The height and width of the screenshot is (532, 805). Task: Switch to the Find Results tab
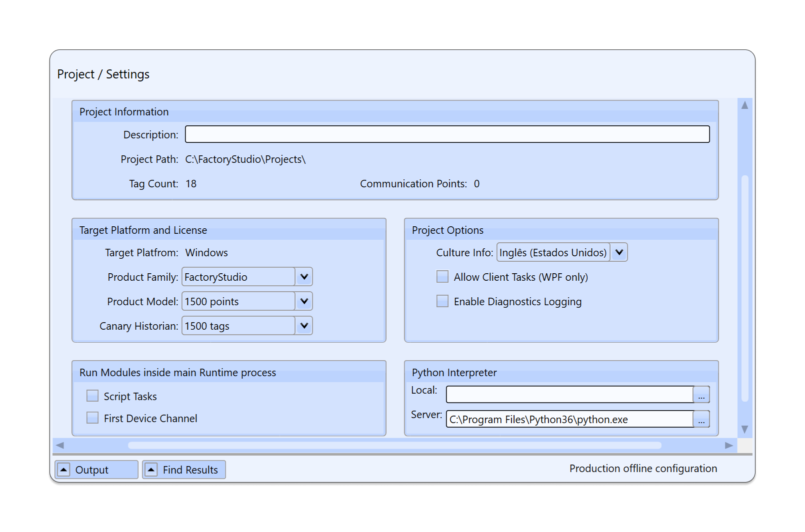click(190, 470)
